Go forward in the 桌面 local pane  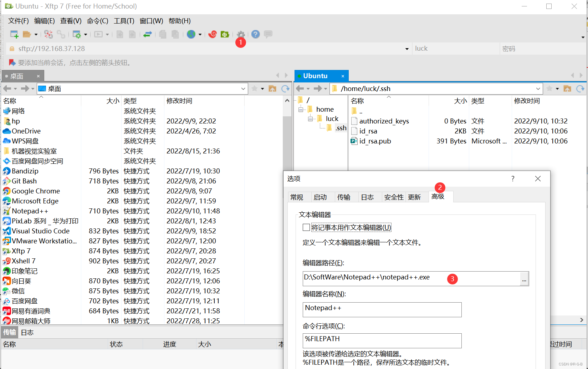coord(25,89)
